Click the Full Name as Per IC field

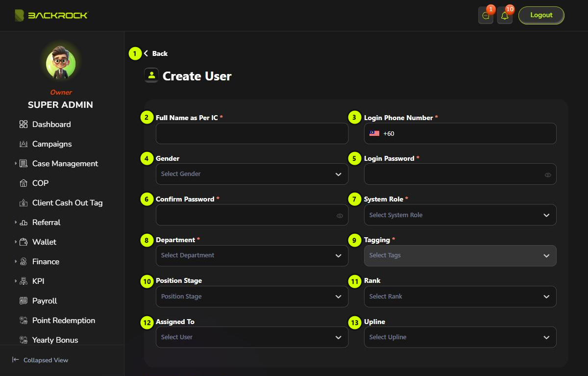coord(252,133)
